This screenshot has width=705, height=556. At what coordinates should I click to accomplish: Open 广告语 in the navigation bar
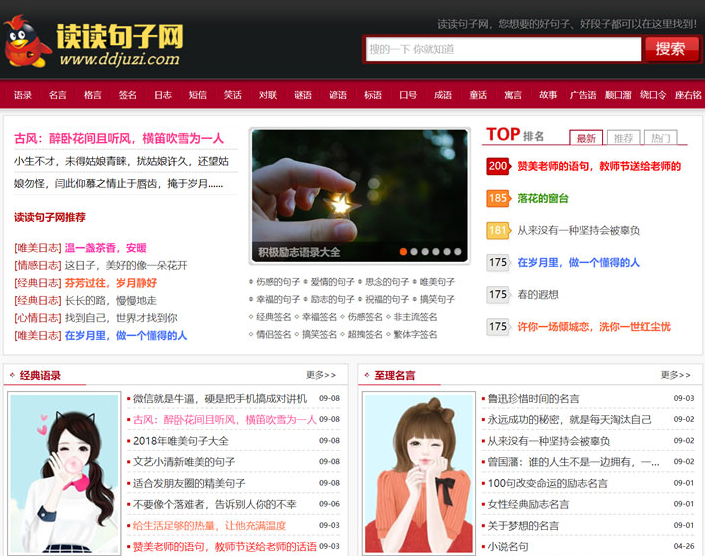[583, 95]
